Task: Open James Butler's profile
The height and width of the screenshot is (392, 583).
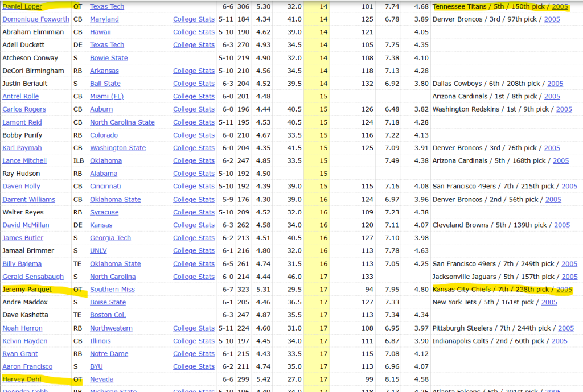Action: click(x=23, y=238)
